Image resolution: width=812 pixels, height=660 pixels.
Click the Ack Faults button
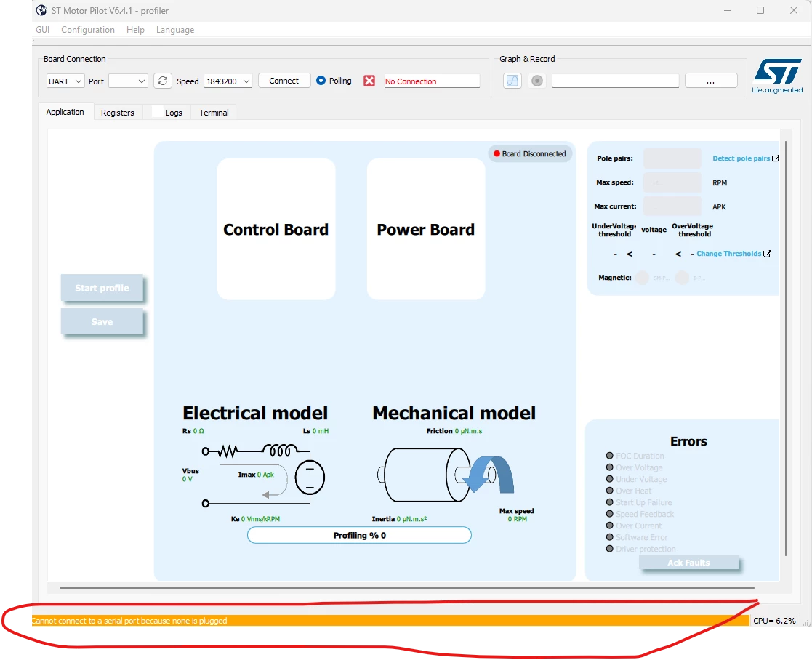point(688,563)
